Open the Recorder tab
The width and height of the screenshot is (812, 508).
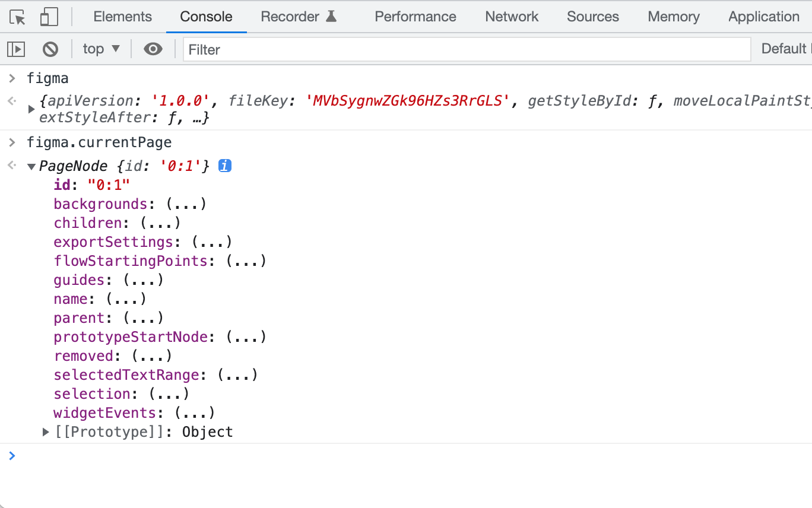point(299,17)
